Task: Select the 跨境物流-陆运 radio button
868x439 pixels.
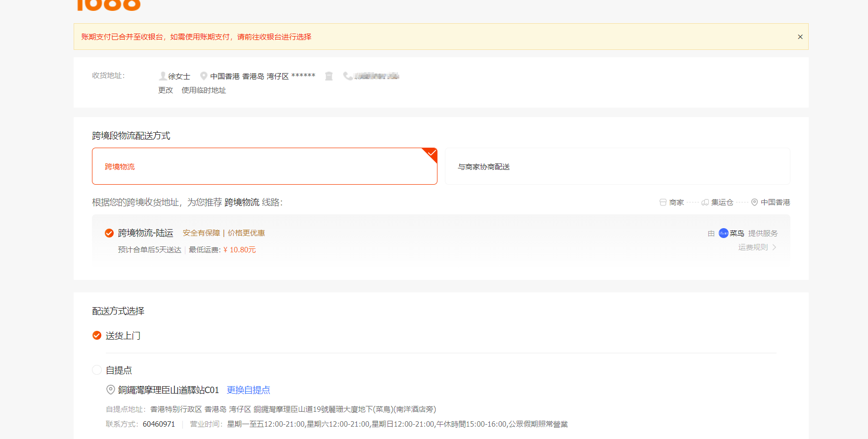Action: point(109,233)
